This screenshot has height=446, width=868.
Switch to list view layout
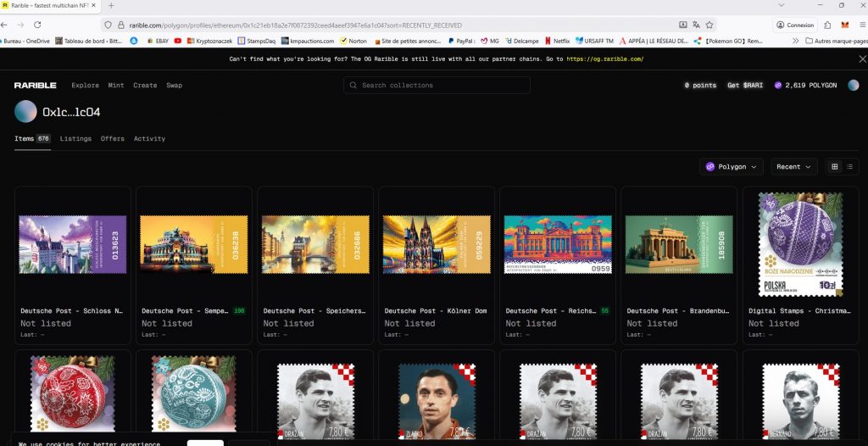[849, 167]
